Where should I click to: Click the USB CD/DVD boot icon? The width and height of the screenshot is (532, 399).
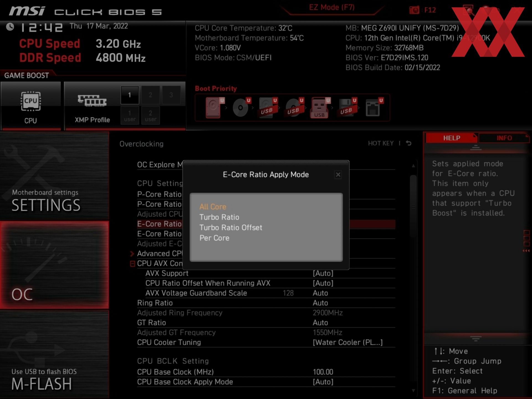[x=294, y=108]
